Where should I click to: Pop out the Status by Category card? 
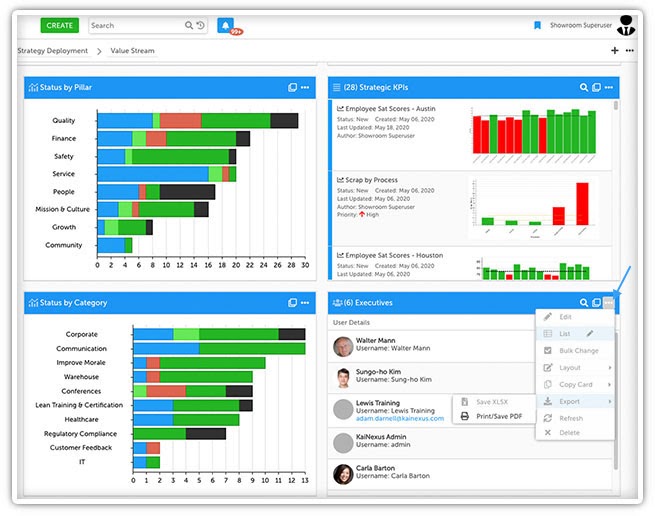click(292, 302)
